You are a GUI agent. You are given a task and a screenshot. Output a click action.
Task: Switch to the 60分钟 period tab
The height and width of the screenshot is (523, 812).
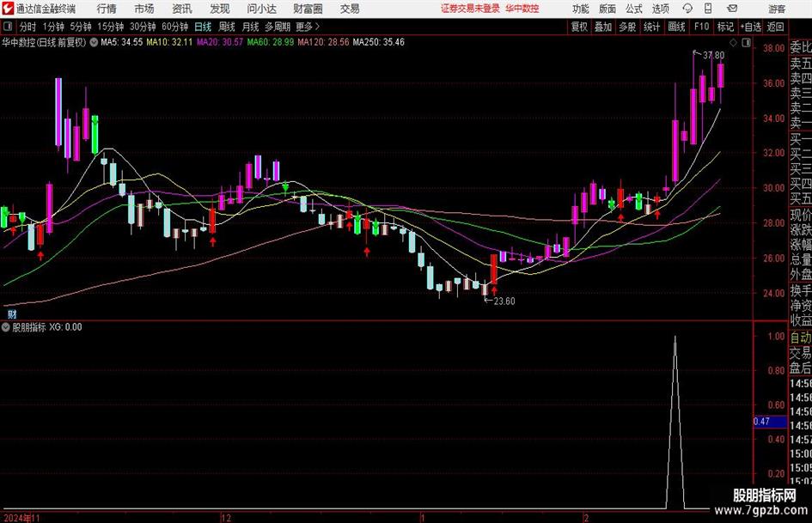(174, 27)
